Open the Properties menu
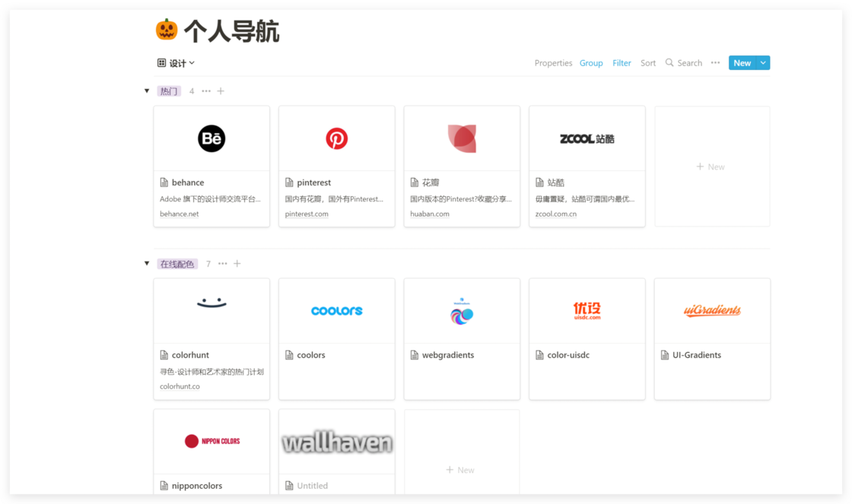Viewport: 852px width, 504px height. point(553,63)
